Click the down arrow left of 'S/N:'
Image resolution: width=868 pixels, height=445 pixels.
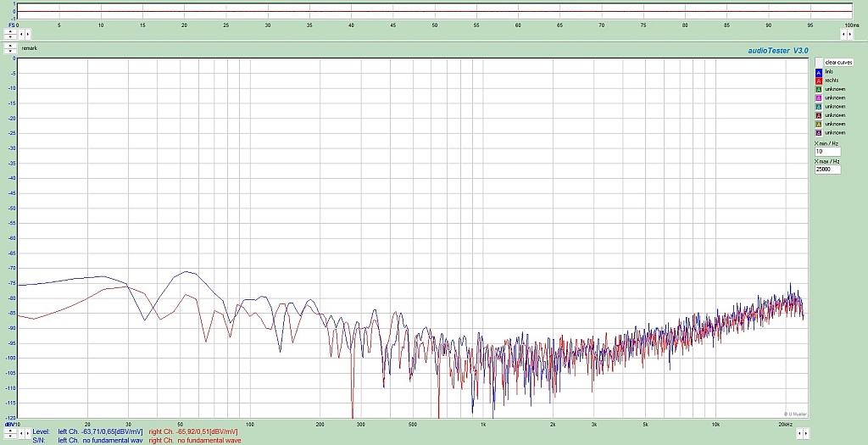[10, 437]
